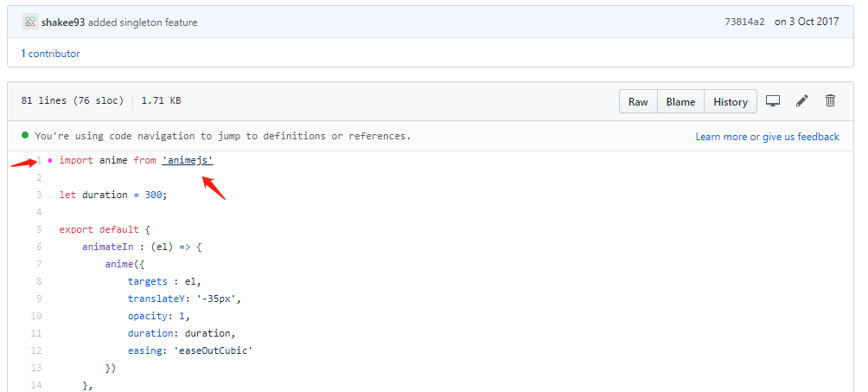This screenshot has height=392, width=868.
Task: Open this file in GitHub Desktop
Action: [x=773, y=101]
